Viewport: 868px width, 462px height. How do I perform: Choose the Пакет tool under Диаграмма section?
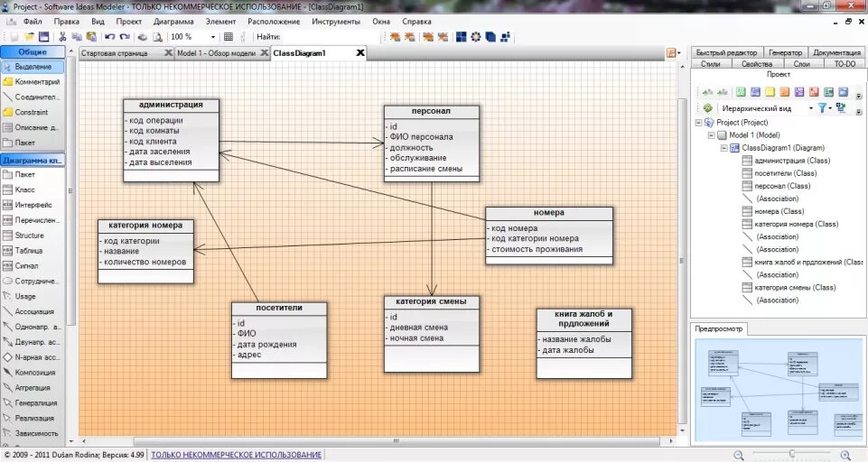coord(33,174)
